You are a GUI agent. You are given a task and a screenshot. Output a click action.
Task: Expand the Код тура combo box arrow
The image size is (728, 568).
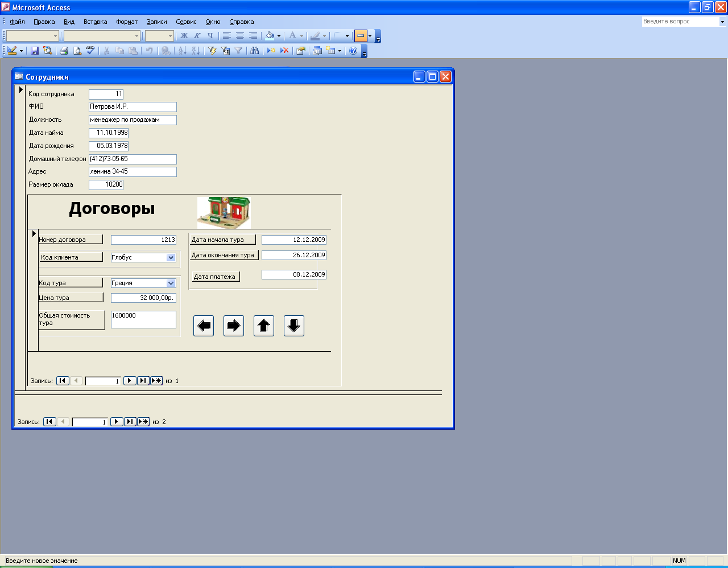[171, 283]
